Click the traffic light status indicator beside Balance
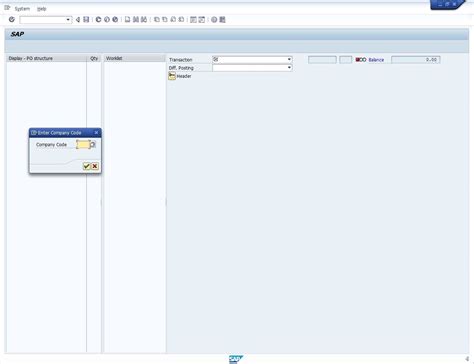Image resolution: width=474 pixels, height=364 pixels. pyautogui.click(x=361, y=60)
